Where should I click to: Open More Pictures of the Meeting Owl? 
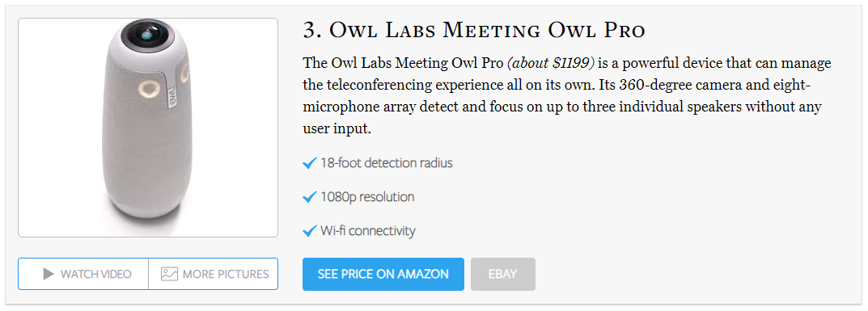pos(213,274)
